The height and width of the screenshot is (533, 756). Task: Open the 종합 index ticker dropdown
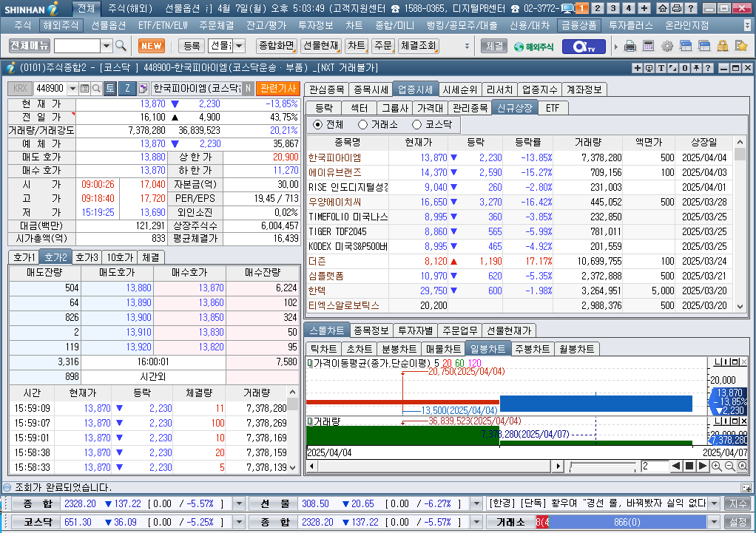(239, 503)
